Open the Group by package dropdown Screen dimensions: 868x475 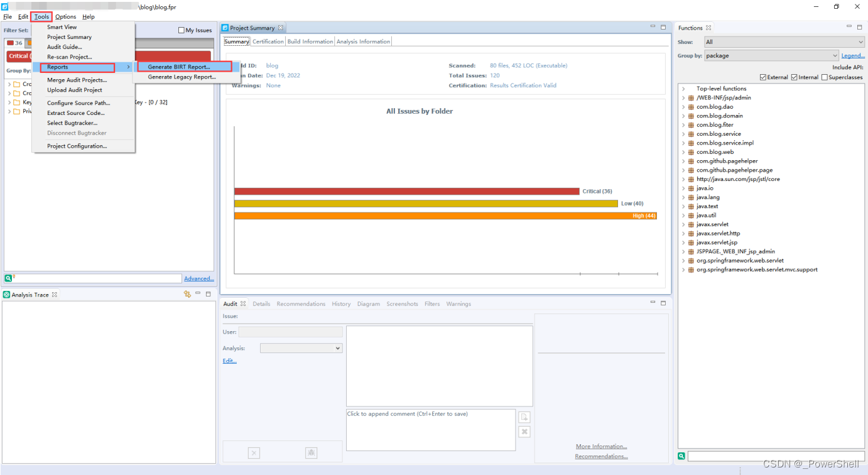771,55
